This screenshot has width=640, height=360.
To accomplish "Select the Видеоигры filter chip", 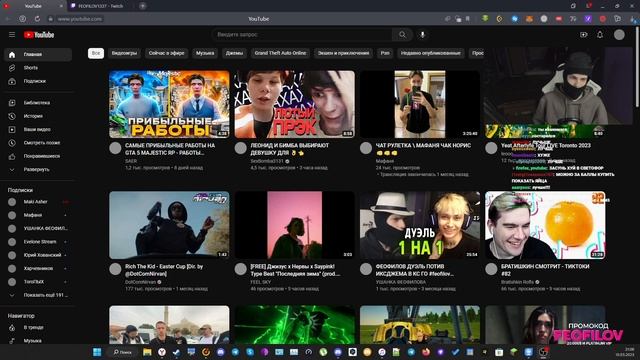I will coord(124,53).
